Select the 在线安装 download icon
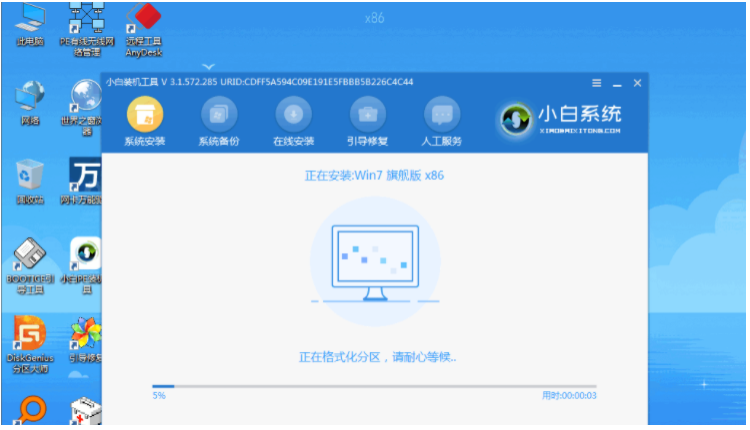This screenshot has height=430, width=750. click(293, 115)
